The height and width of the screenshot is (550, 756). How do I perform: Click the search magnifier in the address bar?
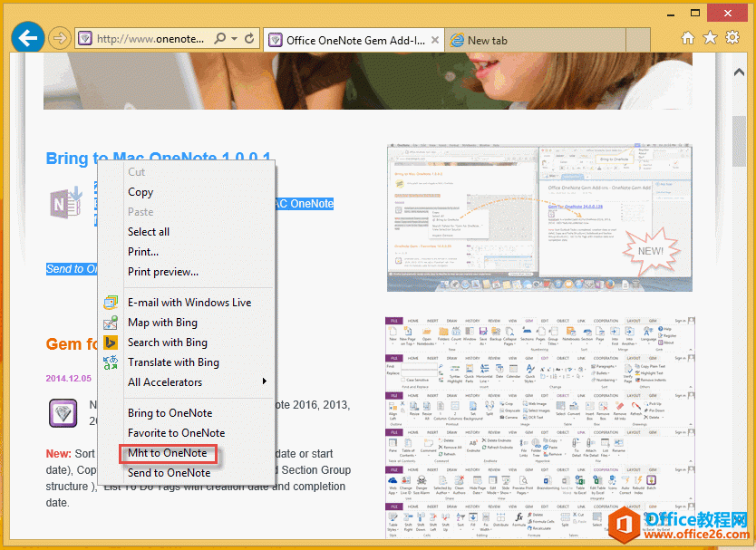(x=220, y=39)
